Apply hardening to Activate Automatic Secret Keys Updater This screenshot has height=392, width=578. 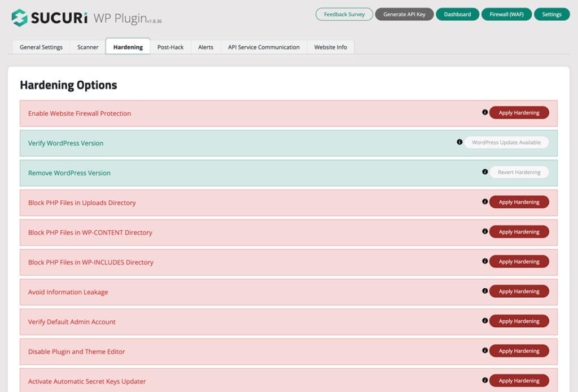pyautogui.click(x=519, y=381)
